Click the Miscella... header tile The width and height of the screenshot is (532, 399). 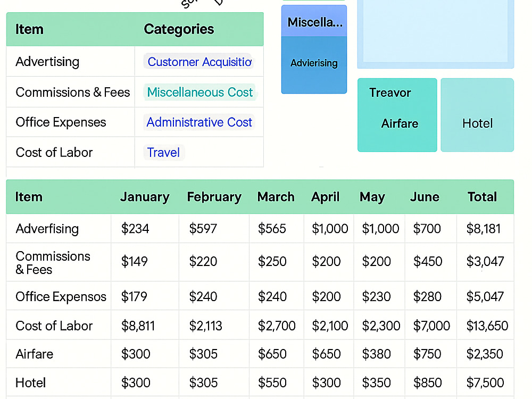(x=314, y=21)
